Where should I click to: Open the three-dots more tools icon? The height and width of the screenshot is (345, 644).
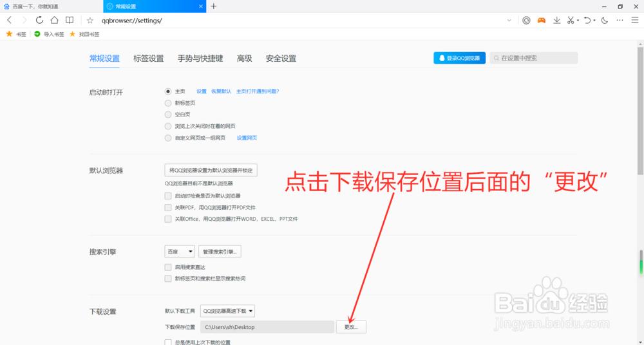click(620, 20)
